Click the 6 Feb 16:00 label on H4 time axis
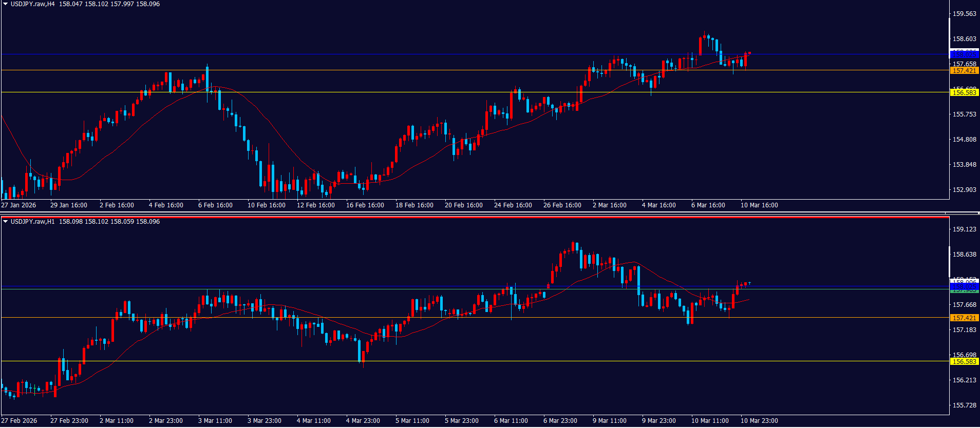 pyautogui.click(x=215, y=205)
